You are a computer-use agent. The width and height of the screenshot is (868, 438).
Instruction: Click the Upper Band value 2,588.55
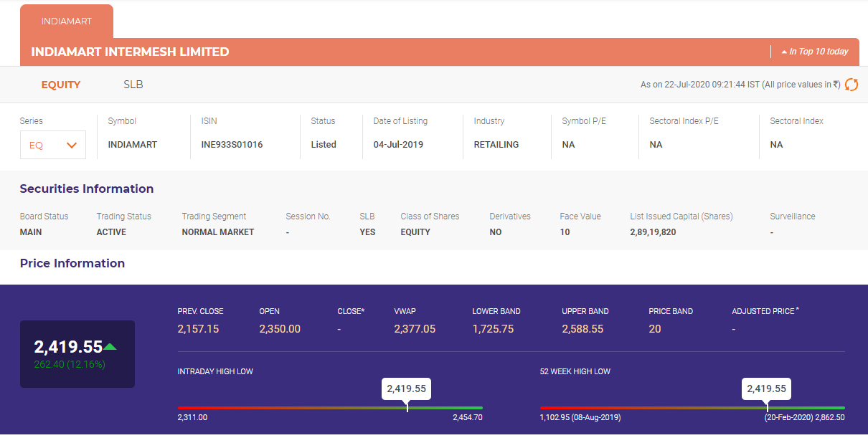pos(582,329)
